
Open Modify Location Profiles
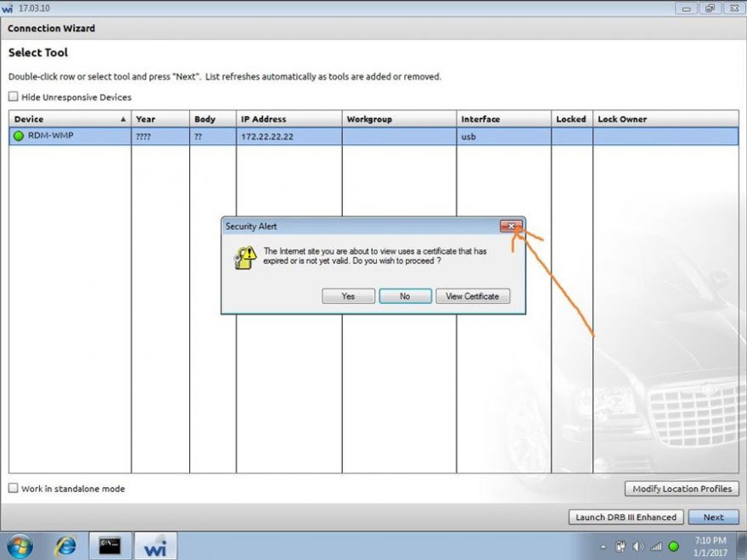(x=682, y=489)
